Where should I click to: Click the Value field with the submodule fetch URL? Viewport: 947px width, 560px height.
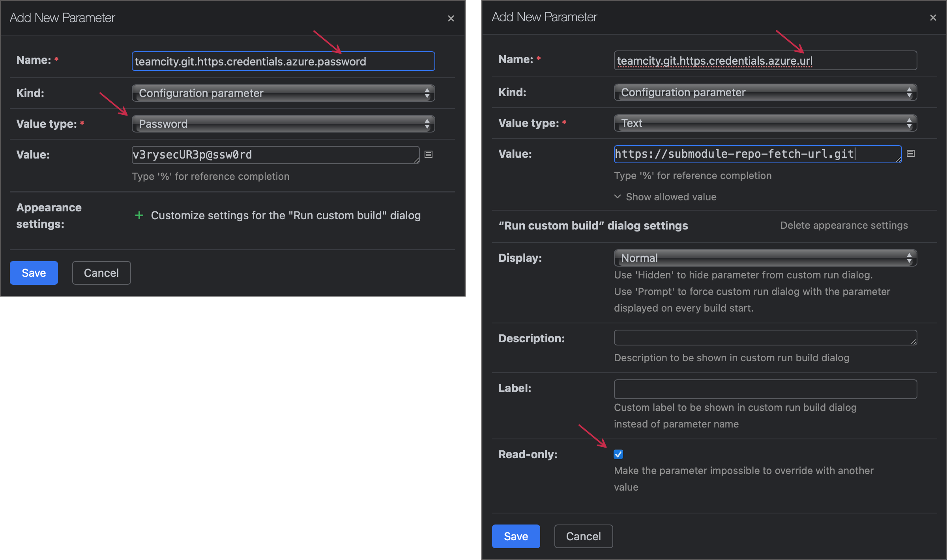pos(757,154)
